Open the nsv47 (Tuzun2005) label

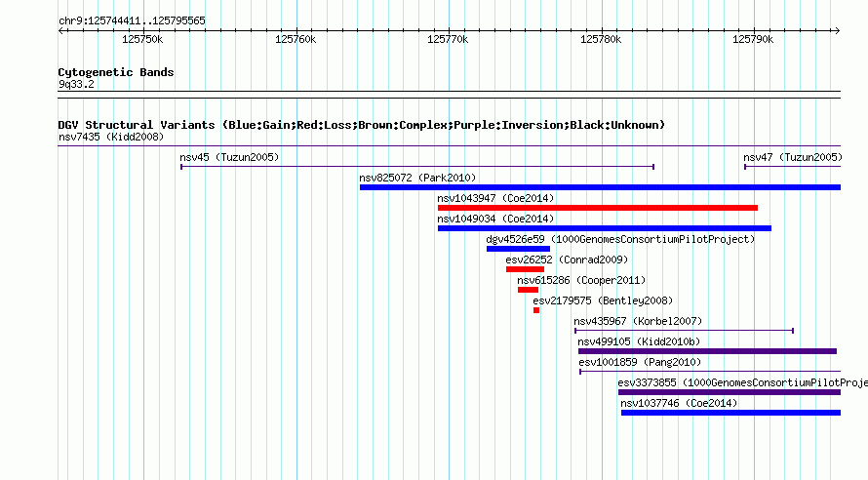coord(793,157)
